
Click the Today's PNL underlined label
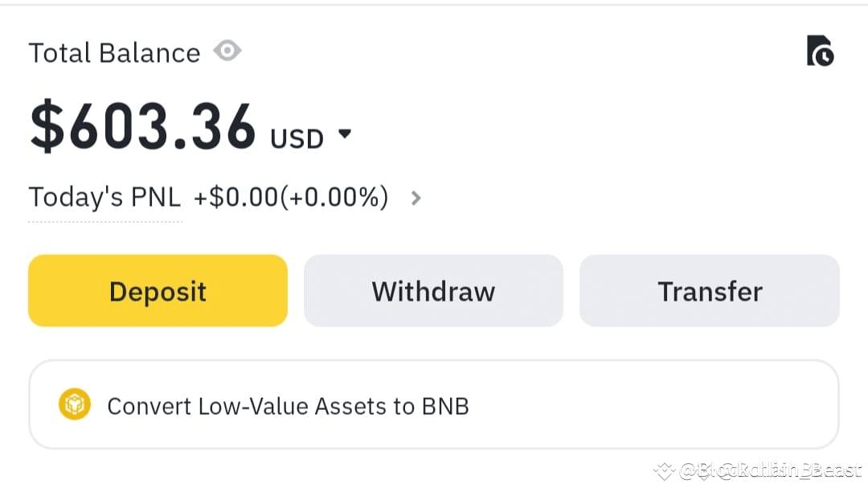click(104, 197)
